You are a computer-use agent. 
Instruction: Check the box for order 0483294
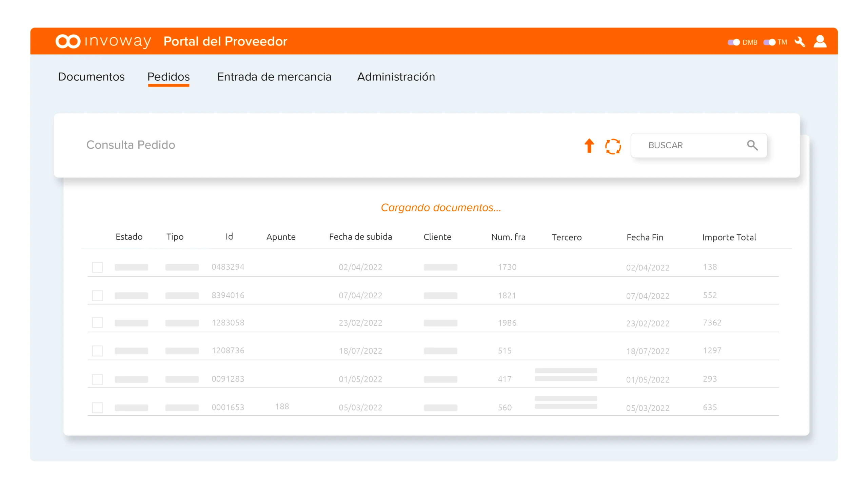point(98,267)
